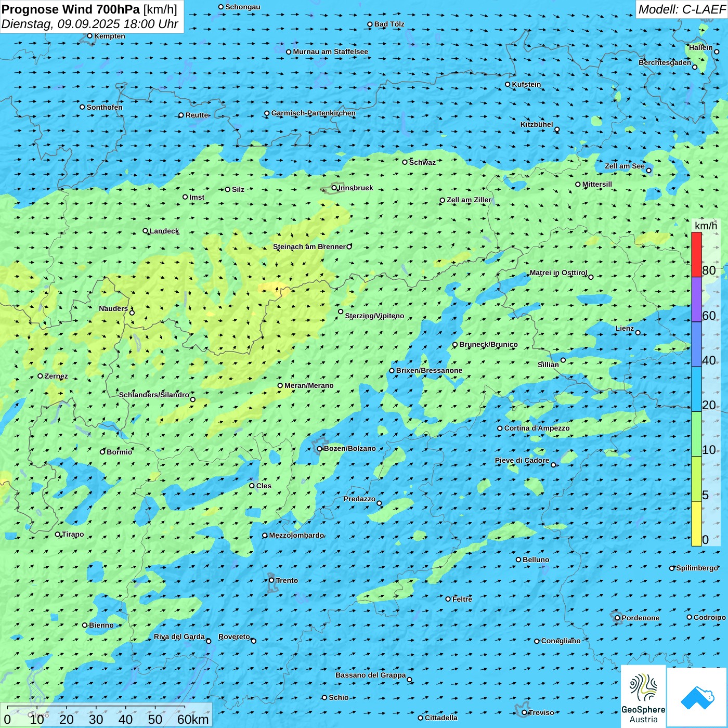Screen dimensions: 728x728
Task: Click the 'Zernez' label
Action: click(56, 376)
